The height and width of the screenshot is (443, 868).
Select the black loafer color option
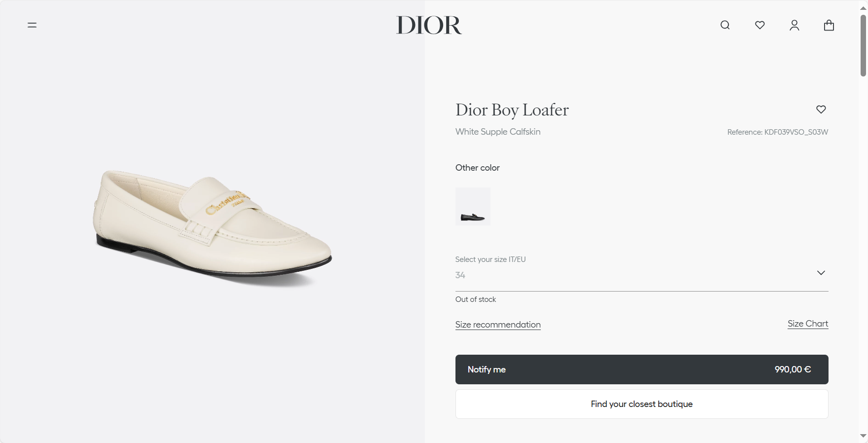[x=473, y=206]
